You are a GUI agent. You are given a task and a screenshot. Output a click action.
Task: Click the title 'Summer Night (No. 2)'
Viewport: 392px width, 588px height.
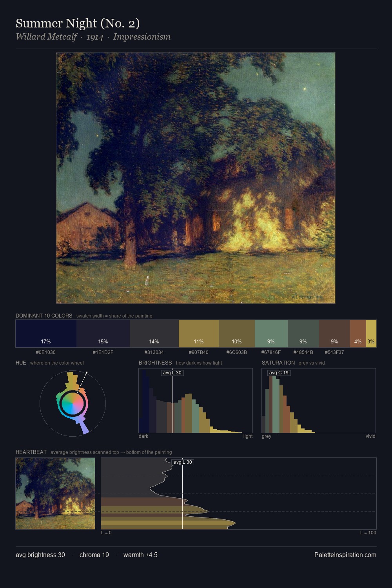click(78, 24)
